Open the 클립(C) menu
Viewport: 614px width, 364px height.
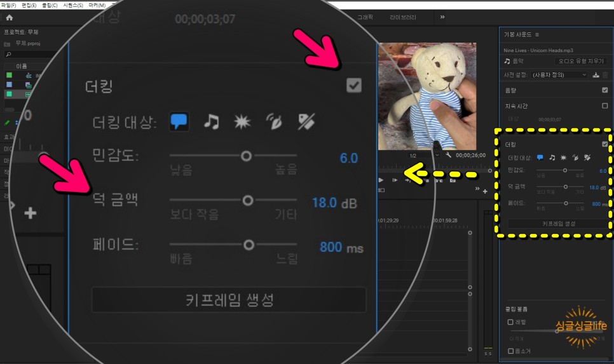[50, 5]
